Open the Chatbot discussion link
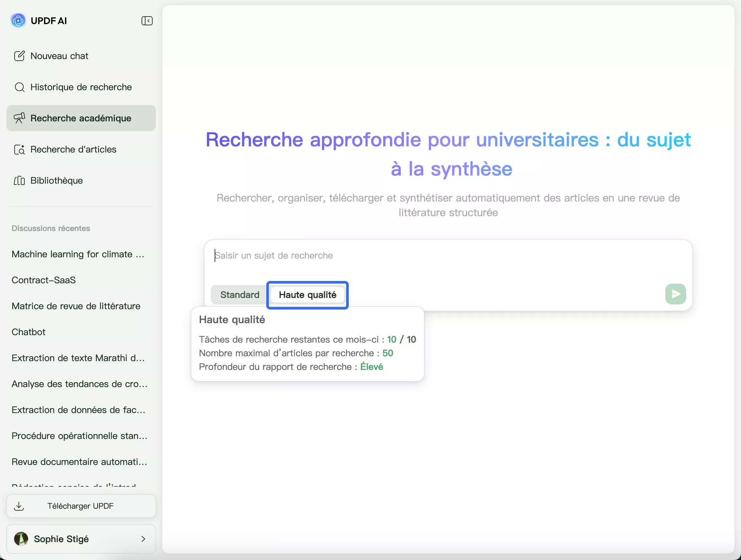This screenshot has width=741, height=560. coord(29,332)
